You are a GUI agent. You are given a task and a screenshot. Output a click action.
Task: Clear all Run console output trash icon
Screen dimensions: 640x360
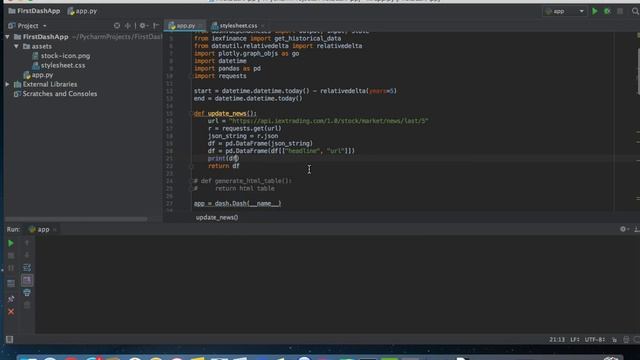[x=27, y=305]
